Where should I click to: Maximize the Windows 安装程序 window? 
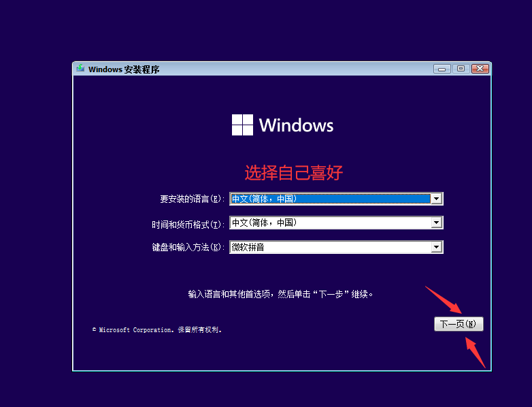tap(461, 69)
